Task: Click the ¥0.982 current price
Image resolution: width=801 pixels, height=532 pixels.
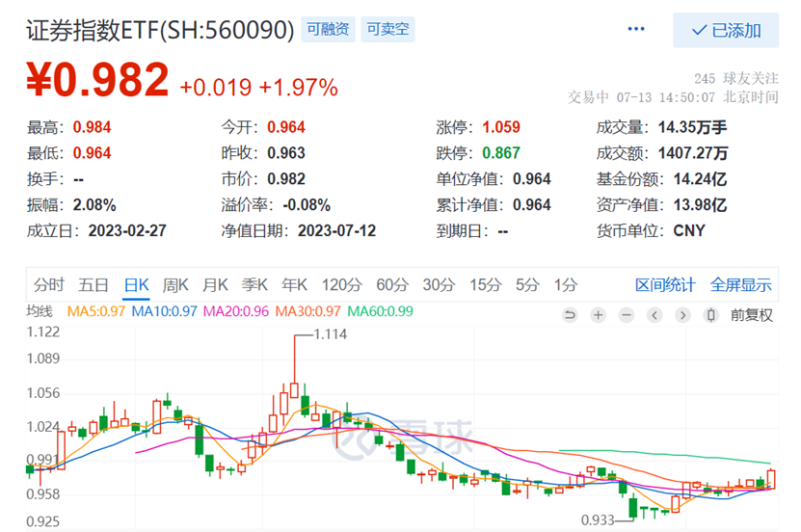Action: pyautogui.click(x=97, y=80)
